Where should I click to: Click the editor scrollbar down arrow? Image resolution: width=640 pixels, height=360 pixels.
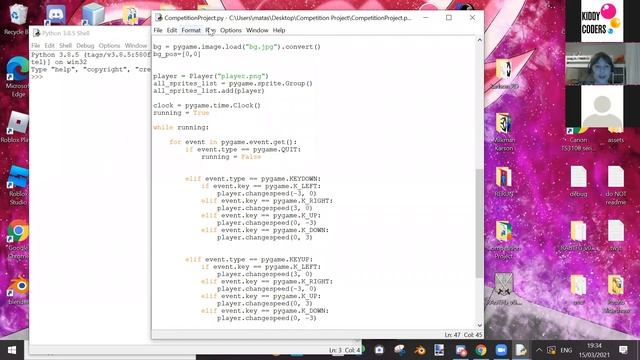pyautogui.click(x=480, y=325)
